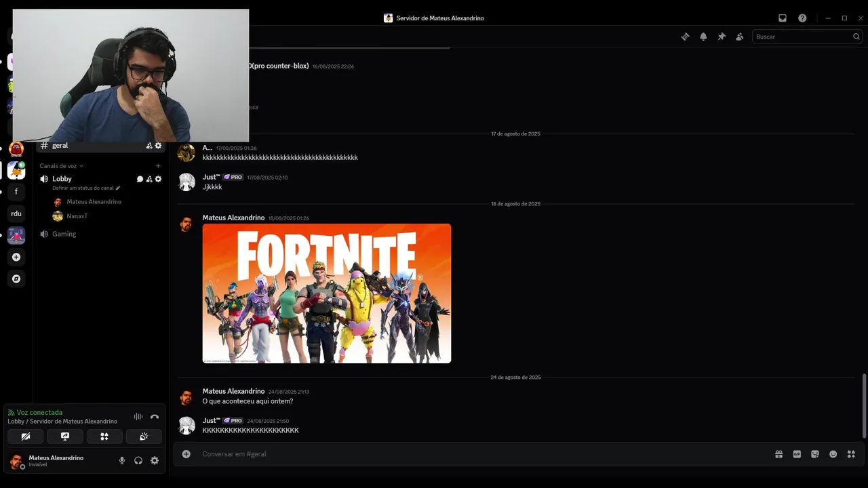This screenshot has height=488, width=868.
Task: Invite people to the geral channel
Action: (149, 146)
